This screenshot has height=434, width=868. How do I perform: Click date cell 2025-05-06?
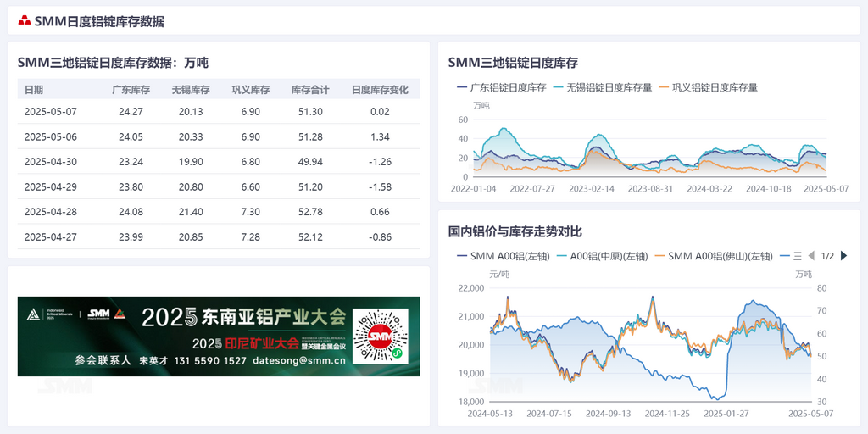50,136
